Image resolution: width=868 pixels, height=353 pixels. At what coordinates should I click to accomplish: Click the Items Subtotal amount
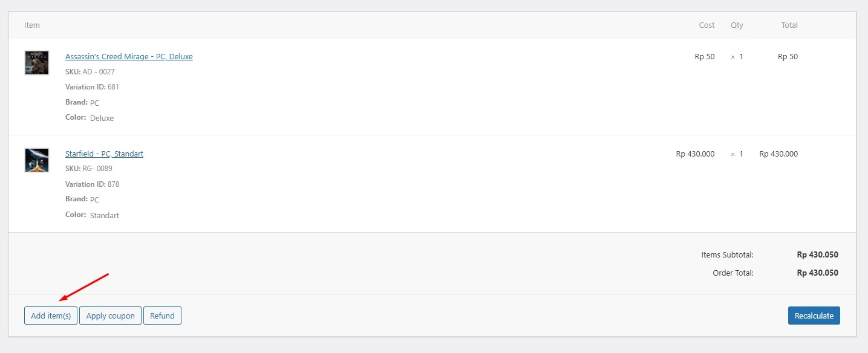tap(818, 254)
